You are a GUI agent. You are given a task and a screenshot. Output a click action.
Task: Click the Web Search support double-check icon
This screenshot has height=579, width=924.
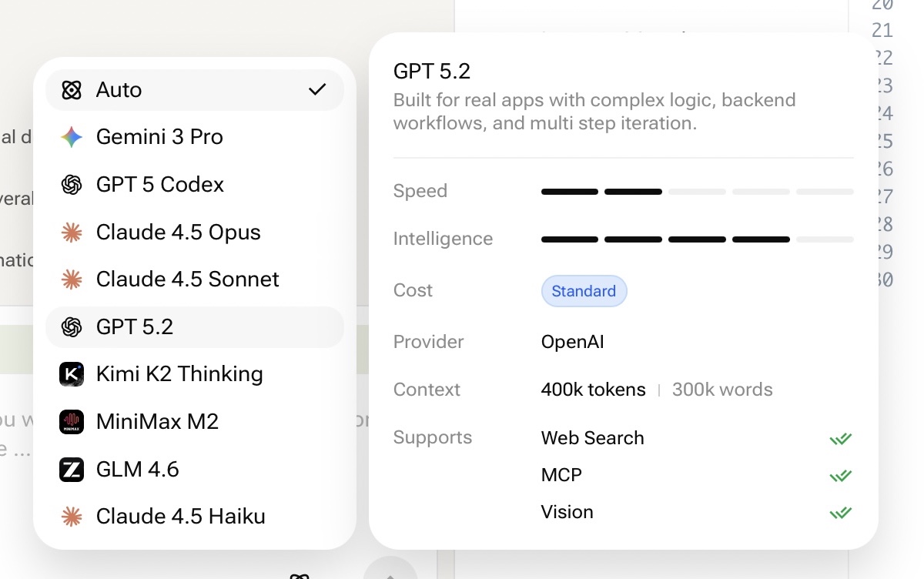[840, 439]
